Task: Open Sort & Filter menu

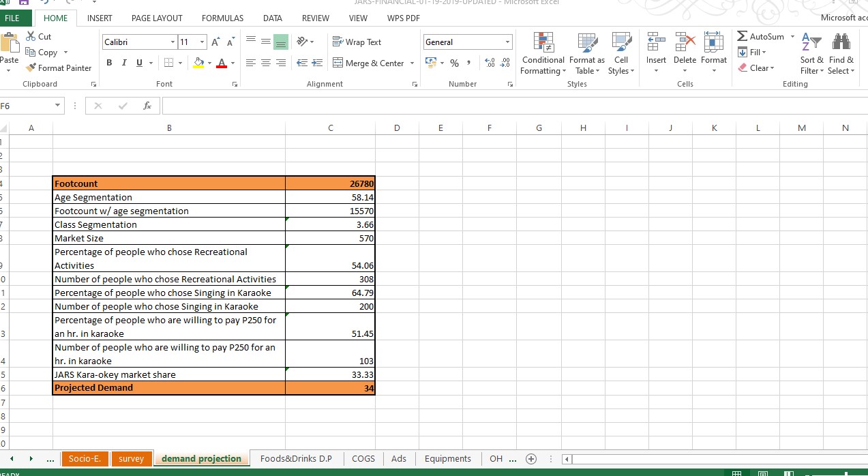Action: point(811,53)
